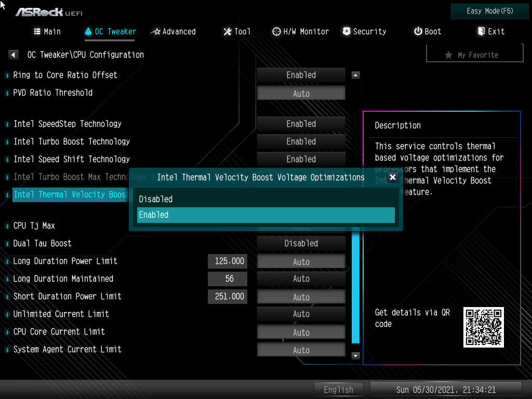Open Long Duration Power Limit Auto field
The image size is (532, 399).
[301, 261]
